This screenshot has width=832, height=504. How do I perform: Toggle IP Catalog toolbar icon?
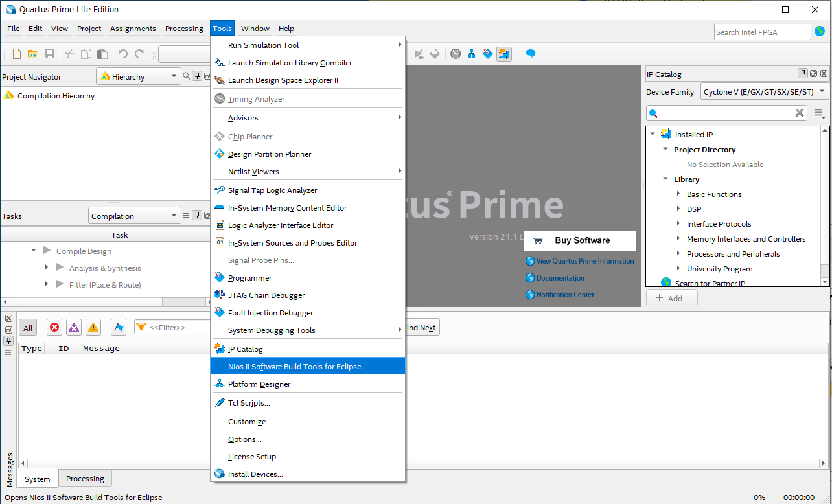504,54
